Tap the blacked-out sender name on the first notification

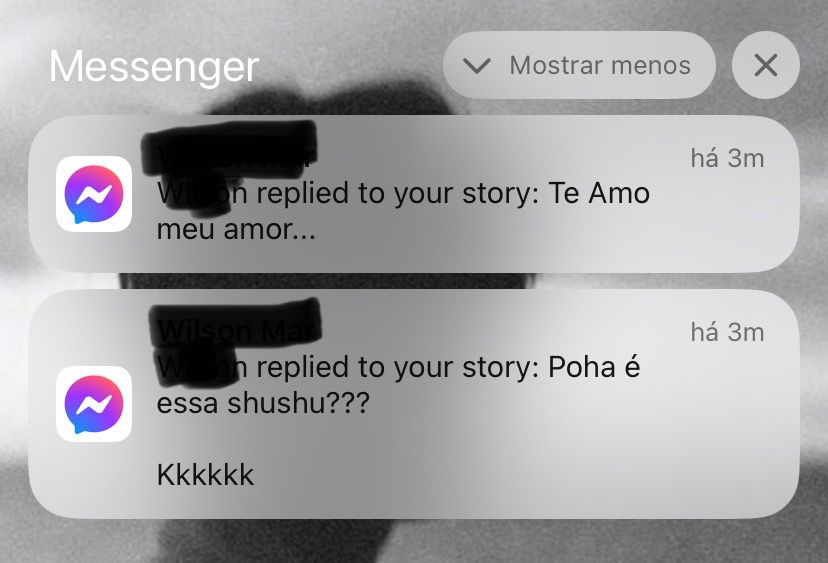click(230, 148)
